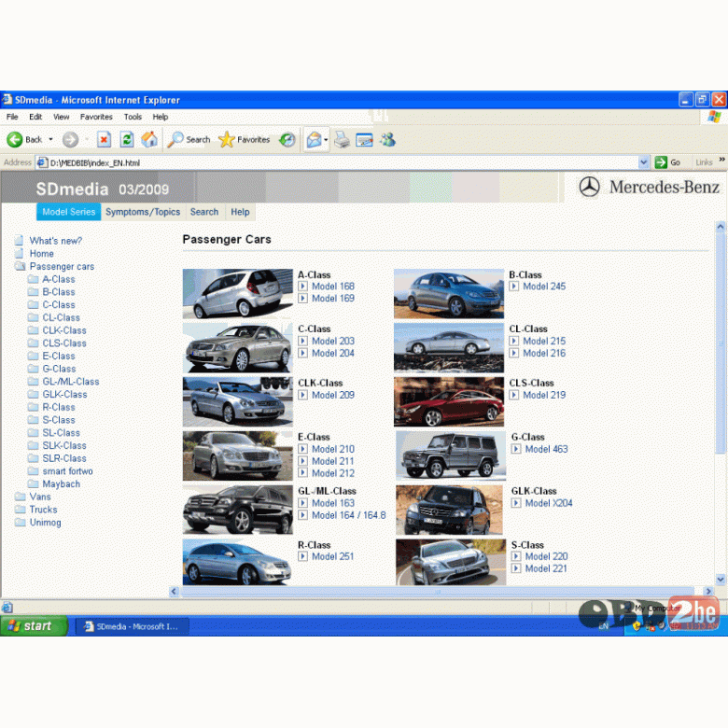Open the Model 164 / 164.8 link
728x728 pixels.
click(349, 515)
